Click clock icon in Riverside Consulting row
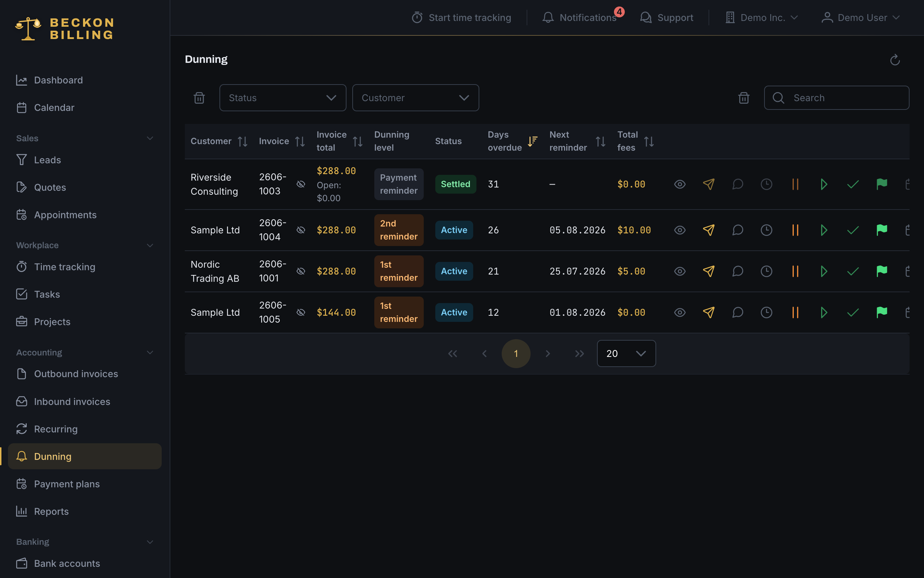The height and width of the screenshot is (578, 924). (766, 184)
